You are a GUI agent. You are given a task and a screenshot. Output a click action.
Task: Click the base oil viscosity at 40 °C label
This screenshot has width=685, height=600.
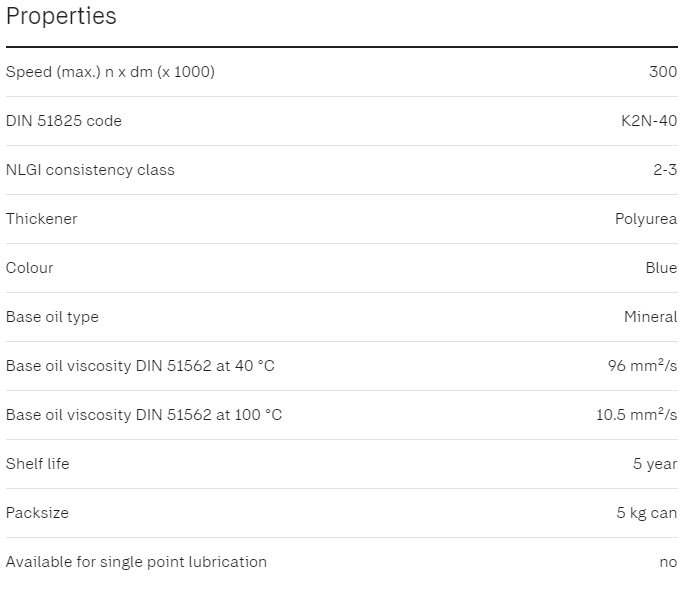pyautogui.click(x=140, y=366)
